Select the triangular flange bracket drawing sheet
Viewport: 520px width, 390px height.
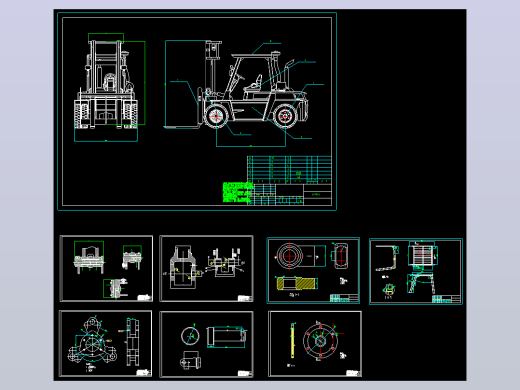tap(105, 344)
